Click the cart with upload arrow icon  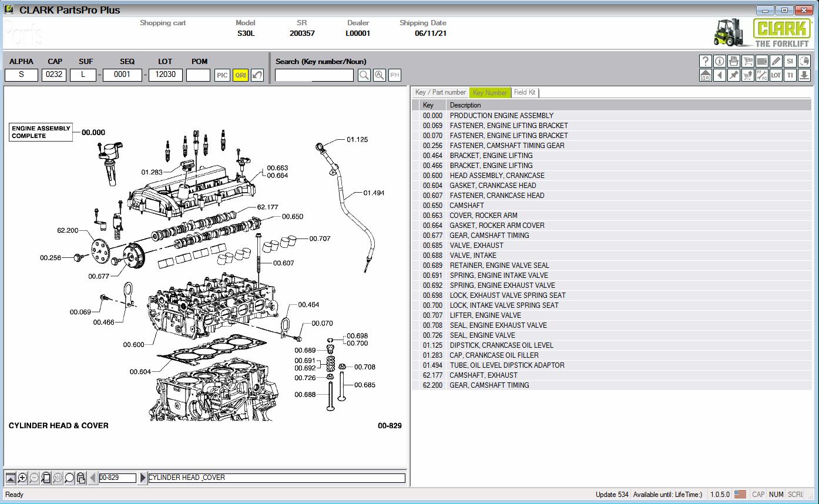click(x=748, y=75)
